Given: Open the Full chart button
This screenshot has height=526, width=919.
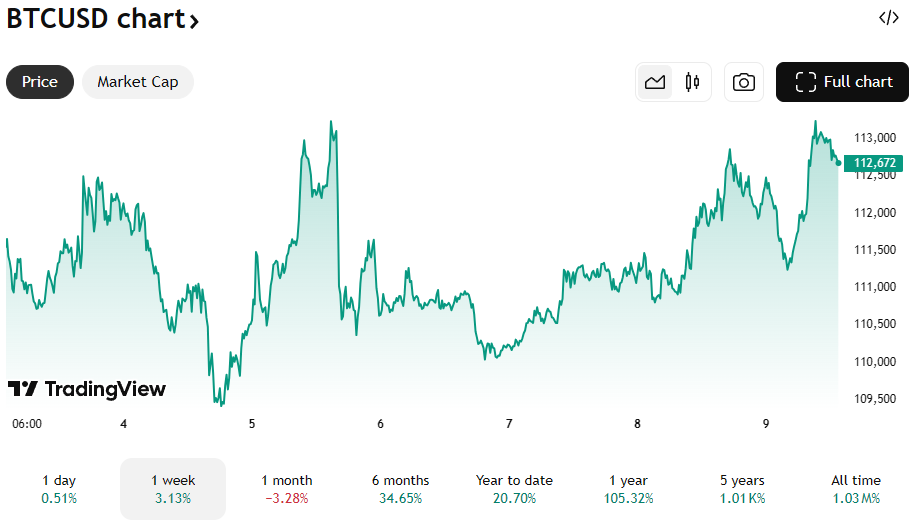Looking at the screenshot, I should pyautogui.click(x=842, y=82).
